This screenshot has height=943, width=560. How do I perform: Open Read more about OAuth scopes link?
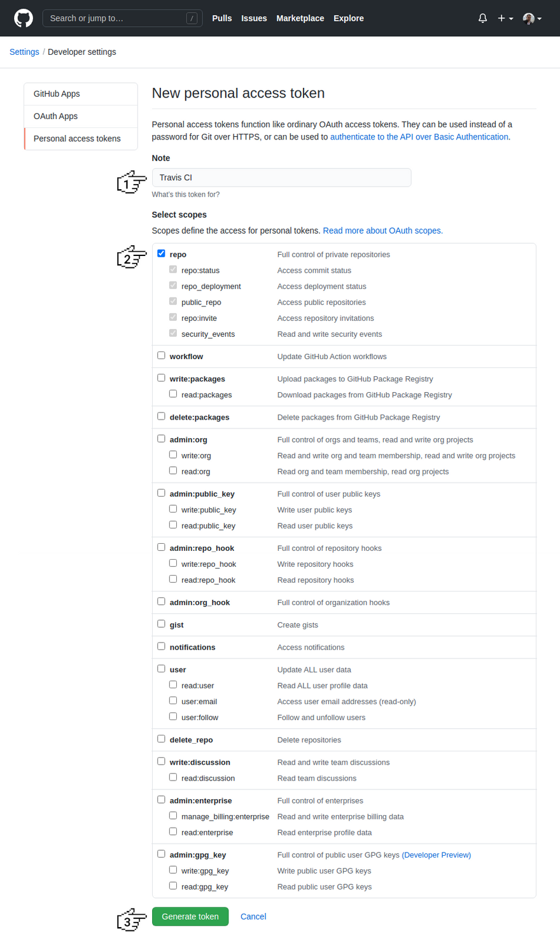pyautogui.click(x=382, y=230)
